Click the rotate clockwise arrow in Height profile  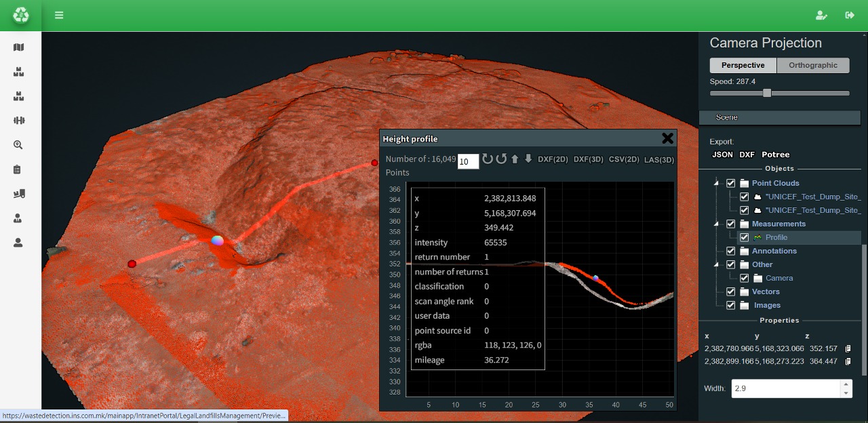coord(488,159)
